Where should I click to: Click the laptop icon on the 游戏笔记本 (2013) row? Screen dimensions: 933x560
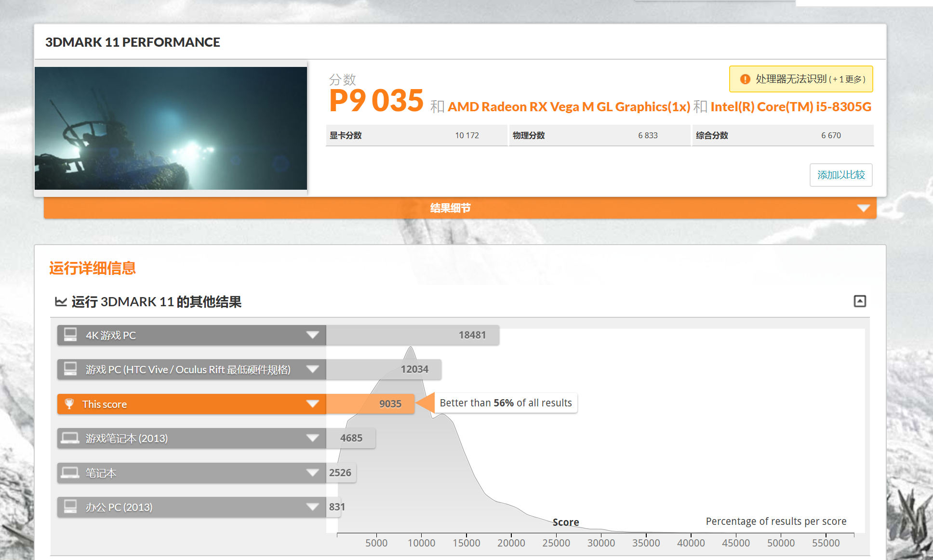[x=71, y=438]
